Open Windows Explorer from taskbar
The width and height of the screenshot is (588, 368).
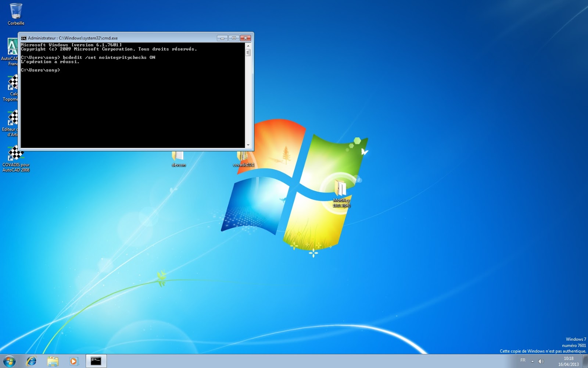click(x=53, y=361)
